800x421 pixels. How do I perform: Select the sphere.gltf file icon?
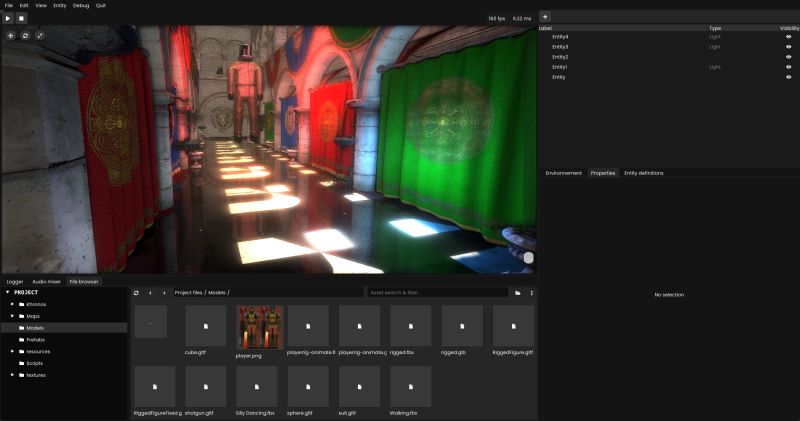click(x=308, y=386)
